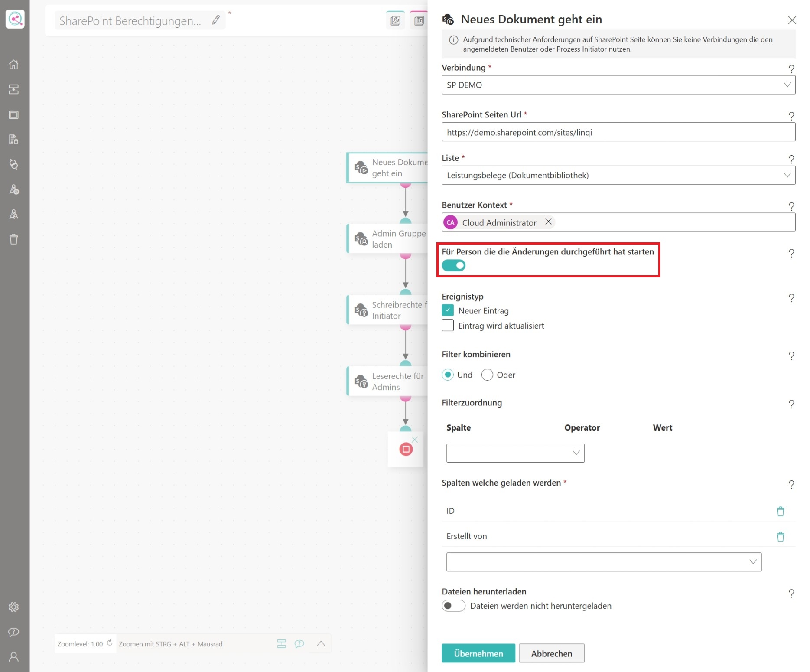Open the Liste dropdown Leistungsbelege
Image resolution: width=810 pixels, height=672 pixels.
tap(618, 175)
